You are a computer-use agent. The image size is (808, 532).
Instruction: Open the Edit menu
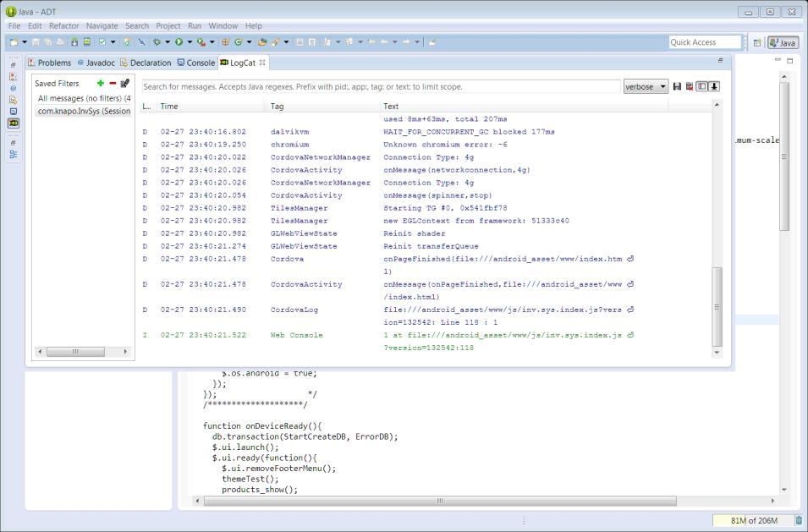pos(35,25)
